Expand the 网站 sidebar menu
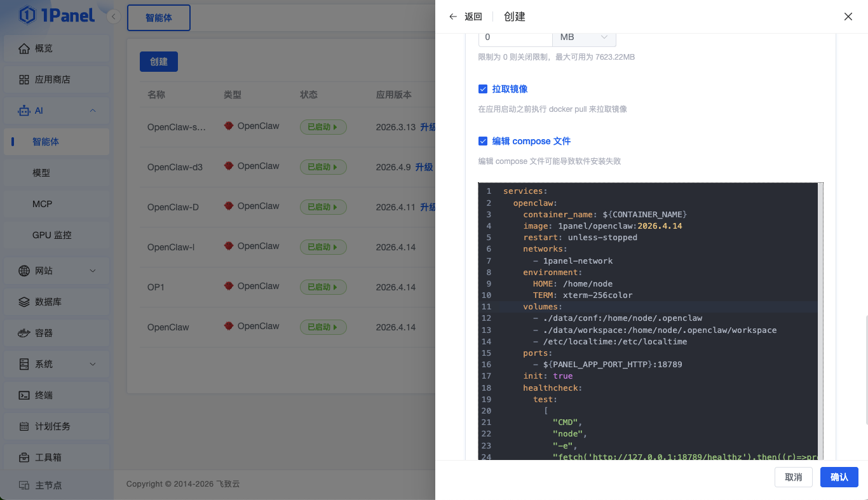This screenshot has height=500, width=868. coord(93,271)
